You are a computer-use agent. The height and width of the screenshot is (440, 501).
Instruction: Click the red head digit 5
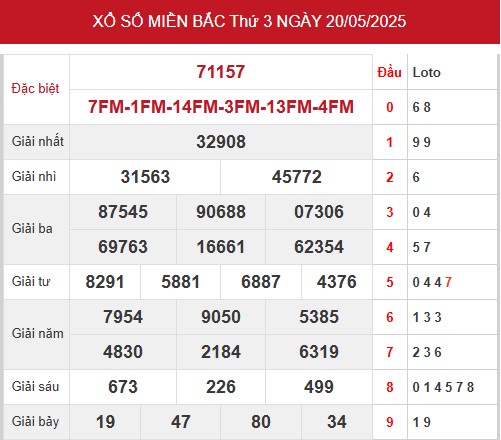tap(390, 282)
